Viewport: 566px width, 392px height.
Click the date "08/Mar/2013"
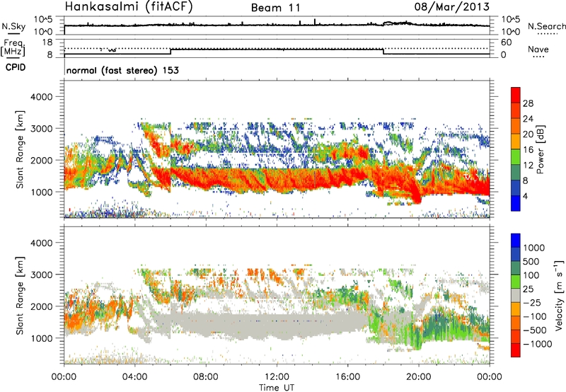tap(451, 6)
